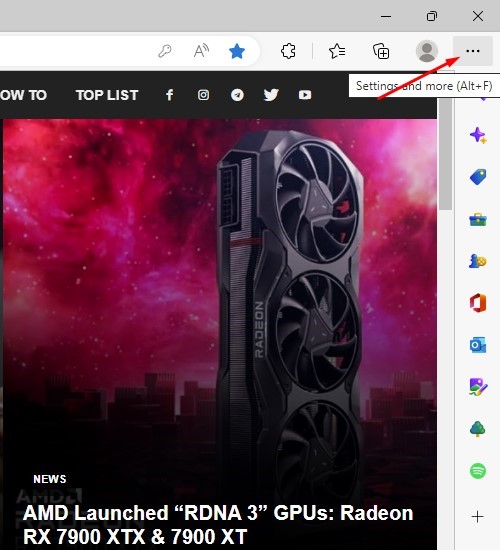Open Discover sparkle icon in sidebar
The image size is (500, 550).
pos(478,135)
